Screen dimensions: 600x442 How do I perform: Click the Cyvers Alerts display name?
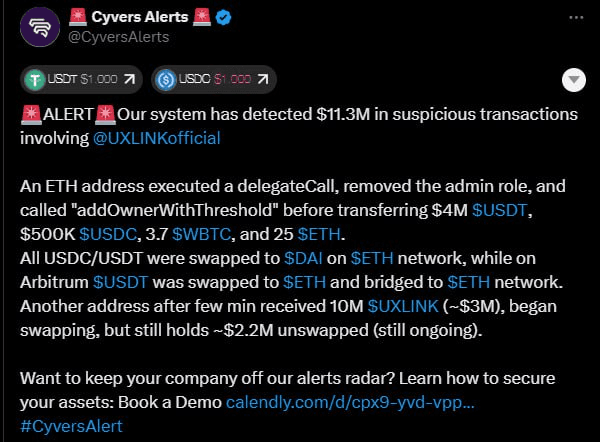point(140,17)
